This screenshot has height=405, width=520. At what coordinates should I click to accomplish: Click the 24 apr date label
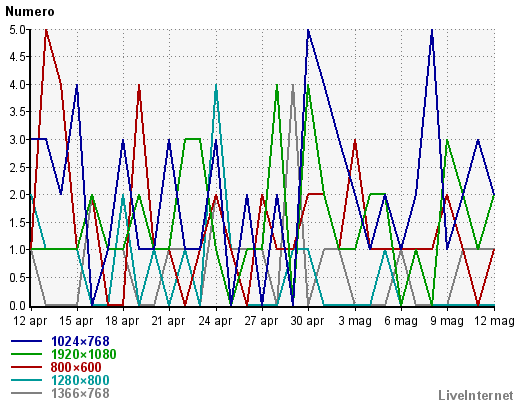[215, 321]
